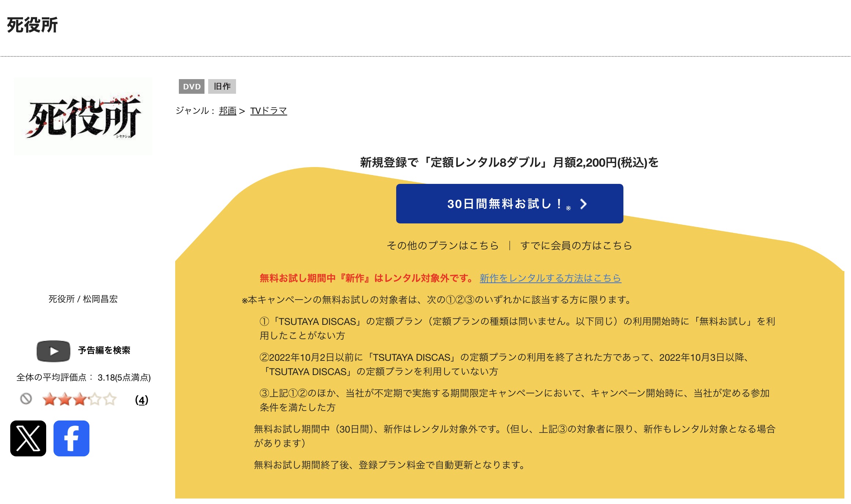Image resolution: width=851 pixels, height=504 pixels.
Task: Click the clear rating circle-slash icon
Action: tap(26, 399)
